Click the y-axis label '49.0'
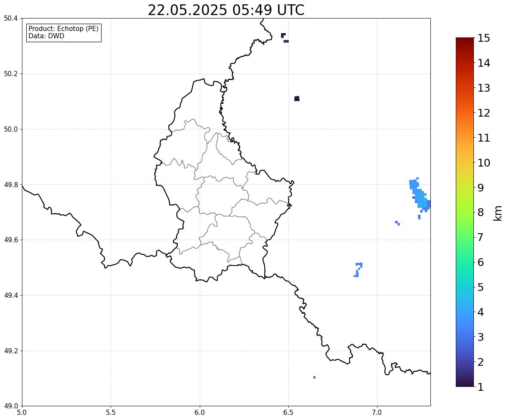 (x=11, y=406)
